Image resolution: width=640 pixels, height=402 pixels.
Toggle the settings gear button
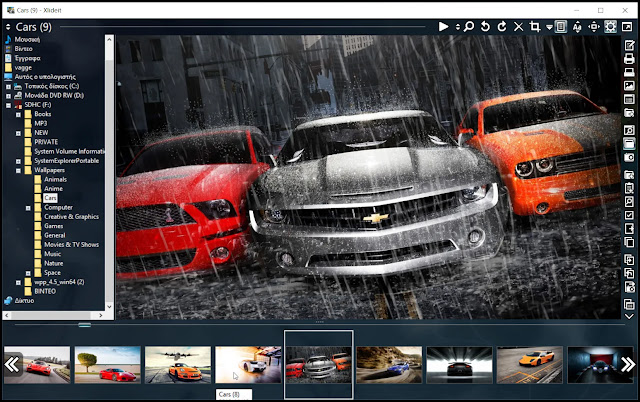(611, 27)
